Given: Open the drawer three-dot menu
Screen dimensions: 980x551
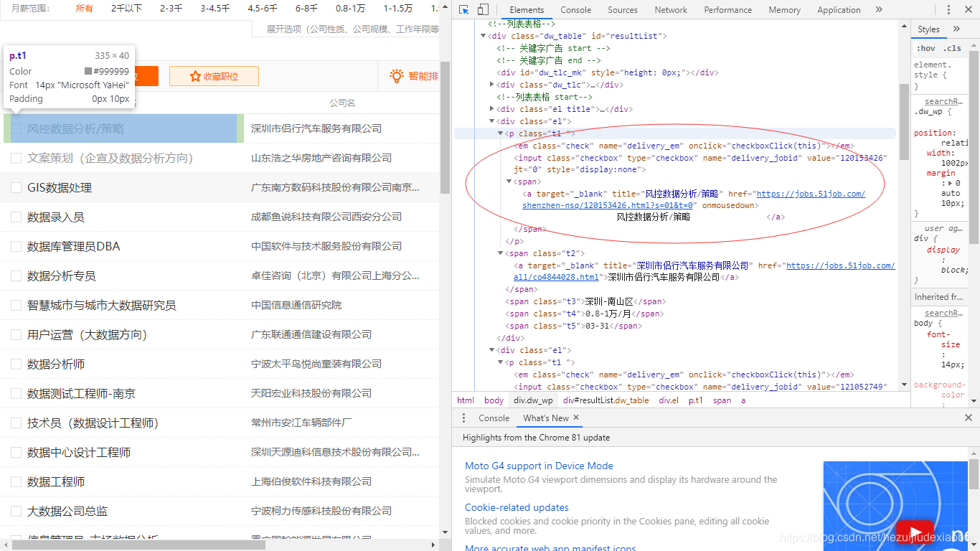Looking at the screenshot, I should (463, 418).
